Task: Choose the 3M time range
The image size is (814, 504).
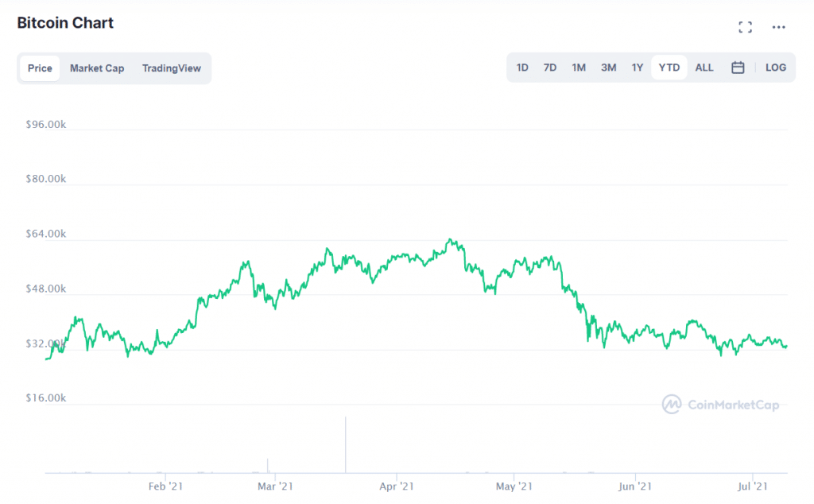Action: point(608,68)
